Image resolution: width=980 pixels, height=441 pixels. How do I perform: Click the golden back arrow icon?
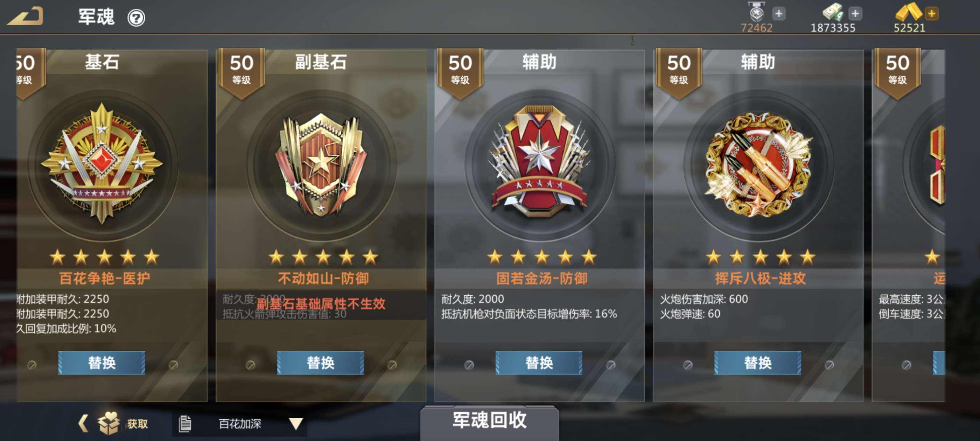pos(25,16)
